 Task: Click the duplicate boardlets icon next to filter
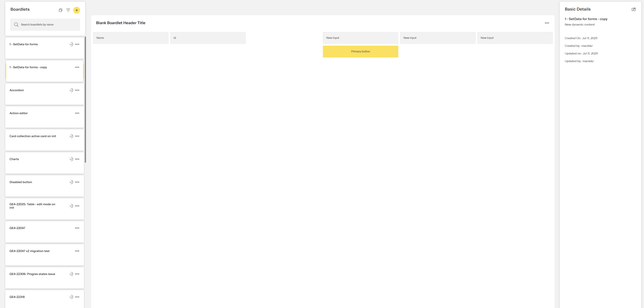click(60, 10)
